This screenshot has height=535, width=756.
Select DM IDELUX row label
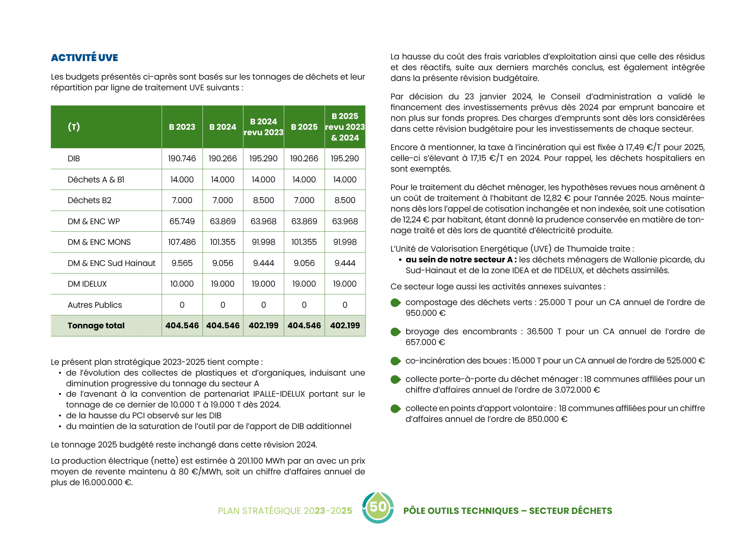87,284
